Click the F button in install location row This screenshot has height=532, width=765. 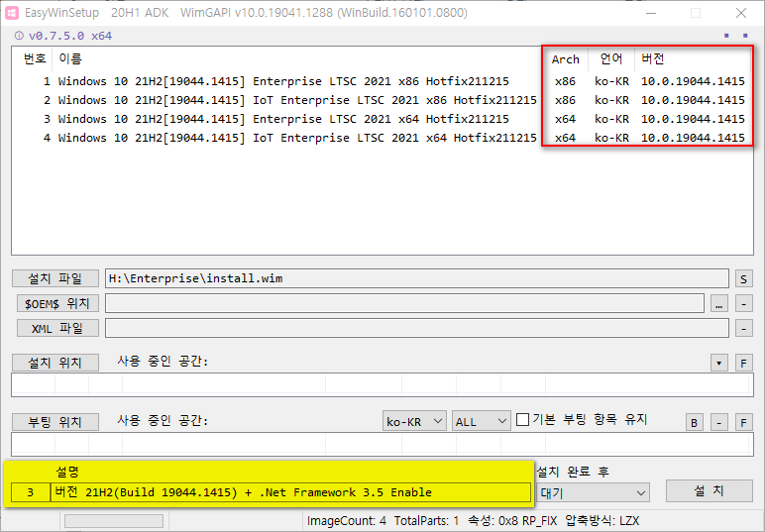[743, 363]
